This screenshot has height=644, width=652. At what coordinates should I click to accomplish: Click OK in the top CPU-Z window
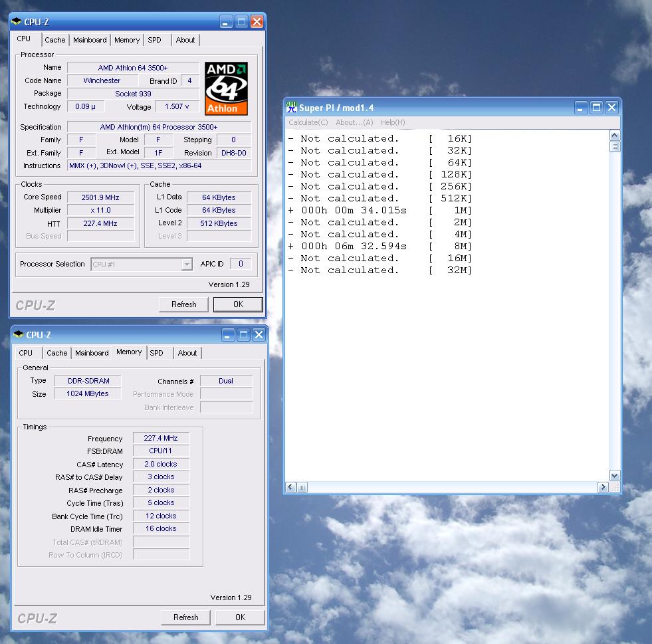point(238,304)
